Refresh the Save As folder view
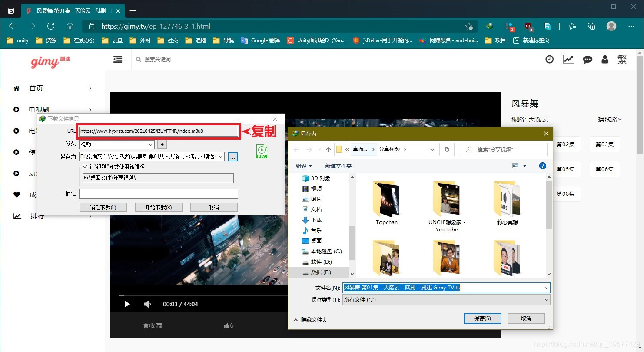Viewport: 644px width, 352px height. (447, 149)
